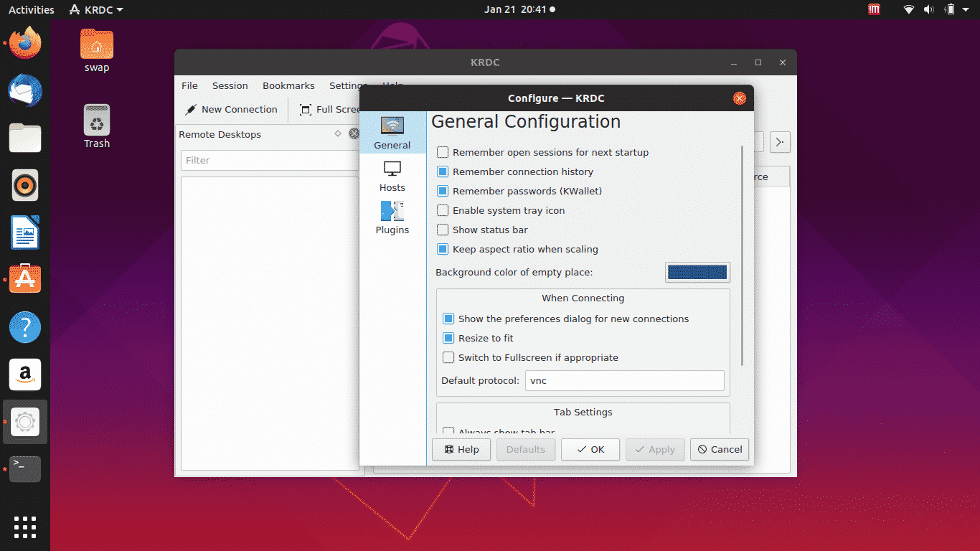Screen dimensions: 980x551
Task: Open Thunderbird mail from the dock
Action: 25,90
